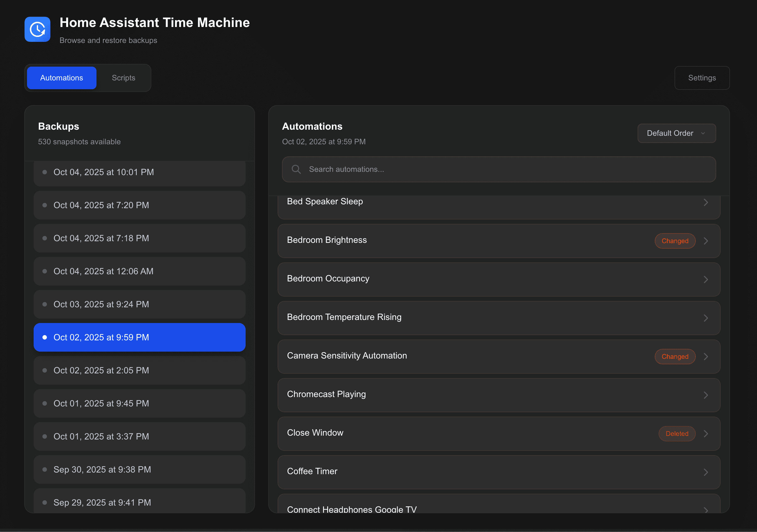Viewport: 757px width, 532px height.
Task: Select backup Oct 04, 2025 at 10:01 PM
Action: [139, 173]
